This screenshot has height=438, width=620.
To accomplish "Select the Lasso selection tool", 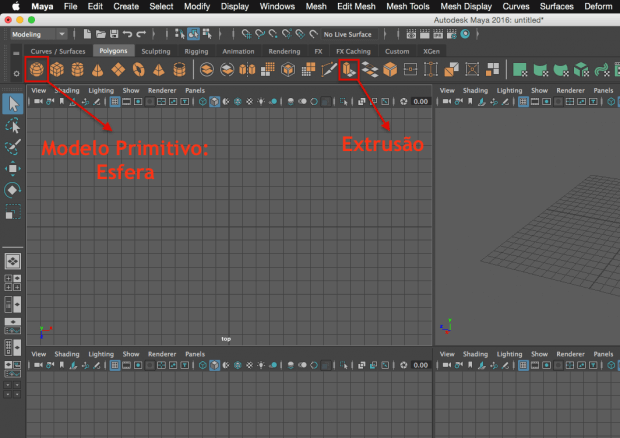I will (x=13, y=126).
